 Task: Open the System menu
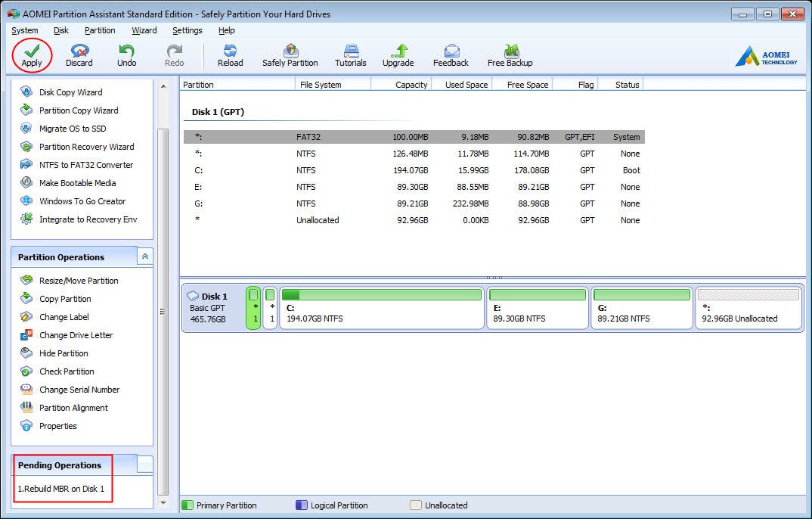coord(25,30)
